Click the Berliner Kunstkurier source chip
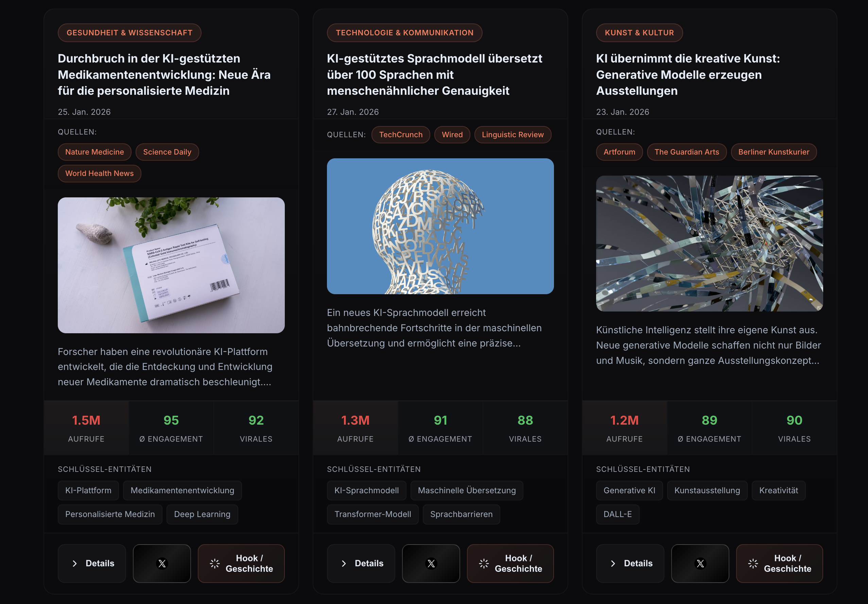This screenshot has height=604, width=868. 774,152
